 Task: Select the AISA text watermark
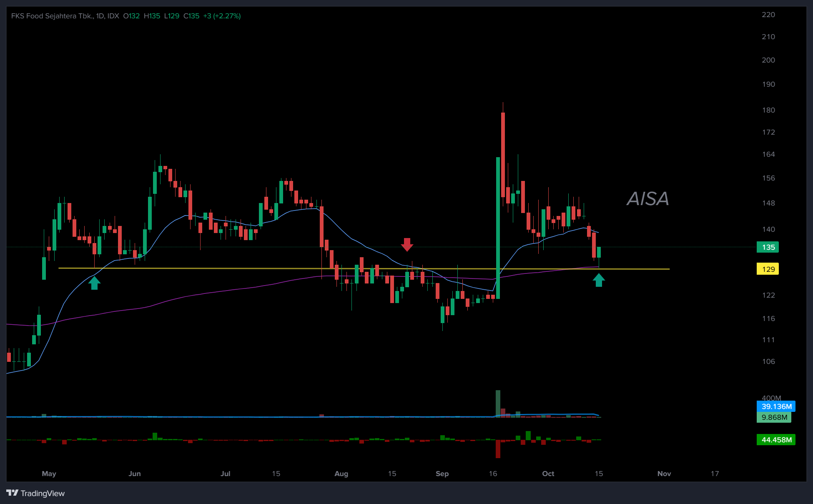coord(647,199)
